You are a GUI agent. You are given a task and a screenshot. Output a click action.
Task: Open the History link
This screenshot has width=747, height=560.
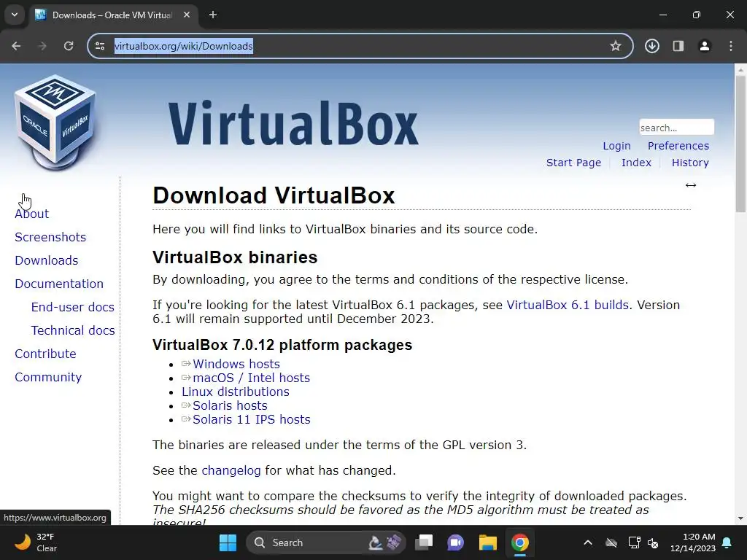pos(690,163)
